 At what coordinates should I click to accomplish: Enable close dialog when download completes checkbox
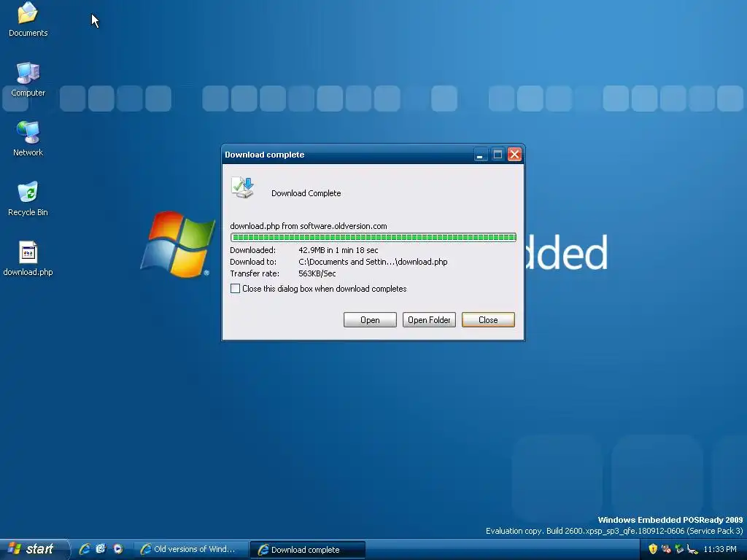(x=235, y=289)
